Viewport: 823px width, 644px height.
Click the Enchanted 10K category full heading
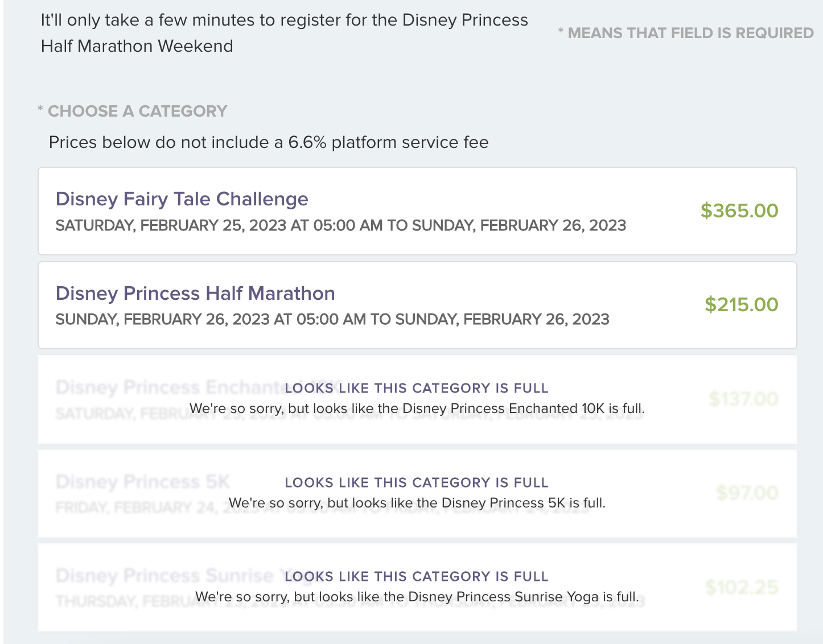pyautogui.click(x=417, y=389)
